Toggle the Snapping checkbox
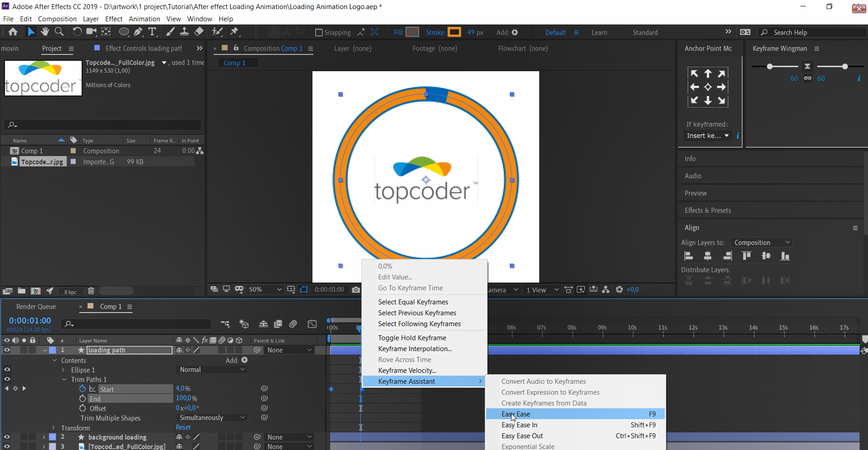The width and height of the screenshot is (868, 450). pos(319,32)
